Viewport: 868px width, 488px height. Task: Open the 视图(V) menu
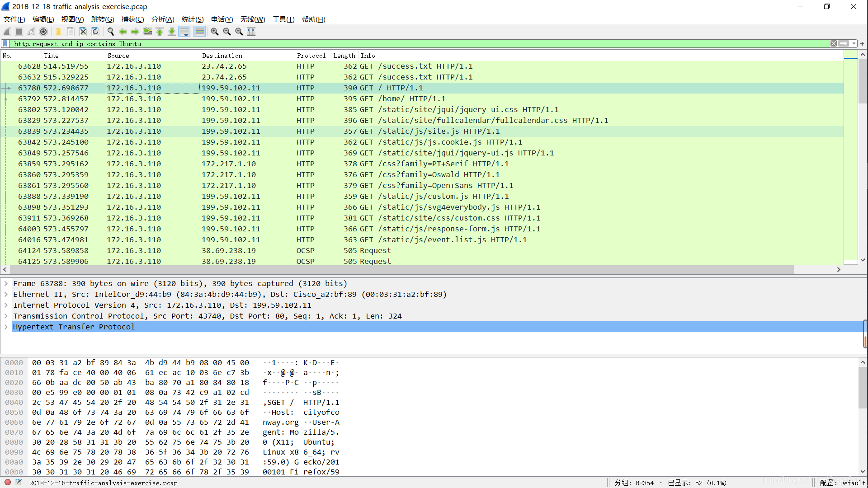coord(73,19)
